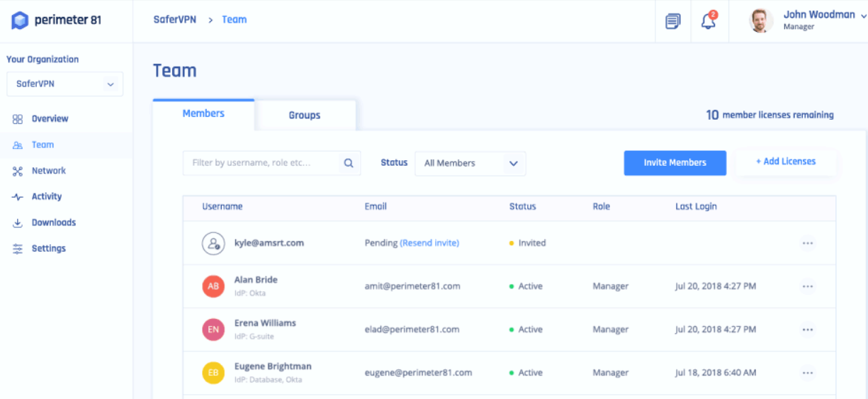
Task: Click the Username column header
Action: 222,207
